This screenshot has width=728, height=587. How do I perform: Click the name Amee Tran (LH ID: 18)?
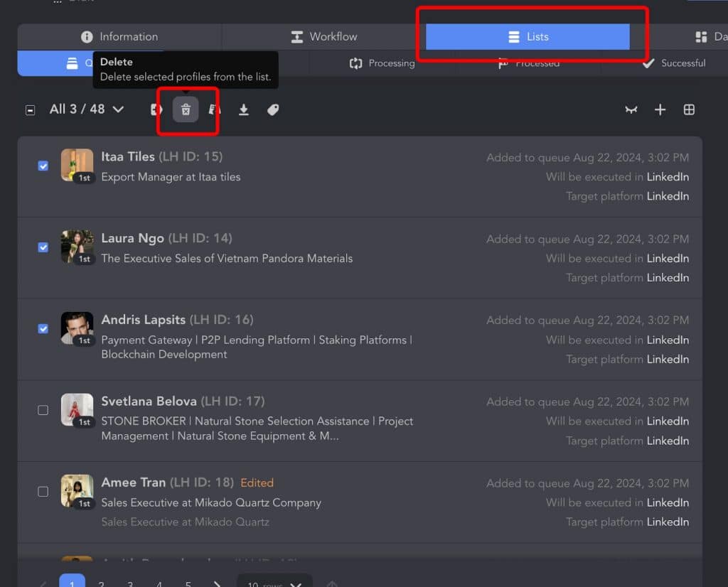[x=168, y=483]
